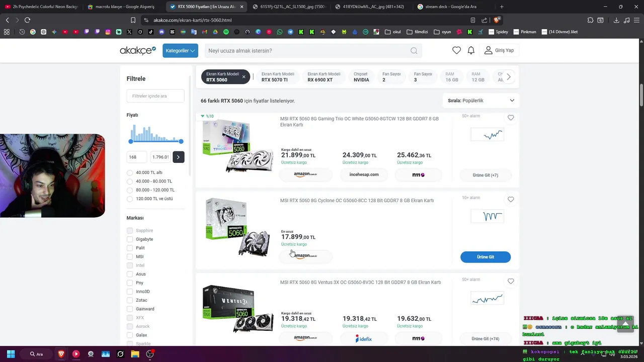Open the TikTok bookmark icon

point(150,32)
